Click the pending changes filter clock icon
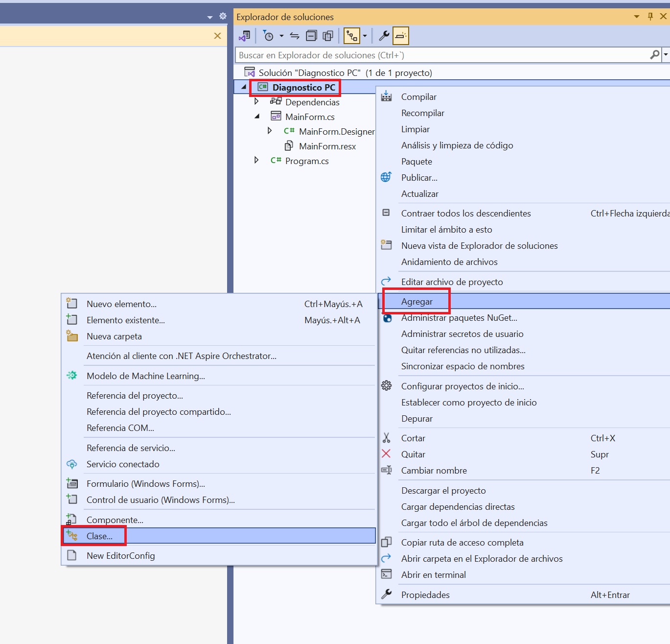 268,36
